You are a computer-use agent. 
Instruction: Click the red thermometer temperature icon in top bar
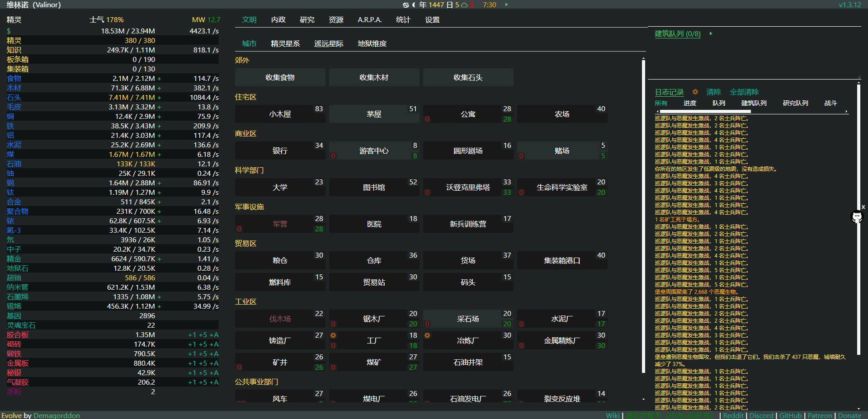click(472, 5)
